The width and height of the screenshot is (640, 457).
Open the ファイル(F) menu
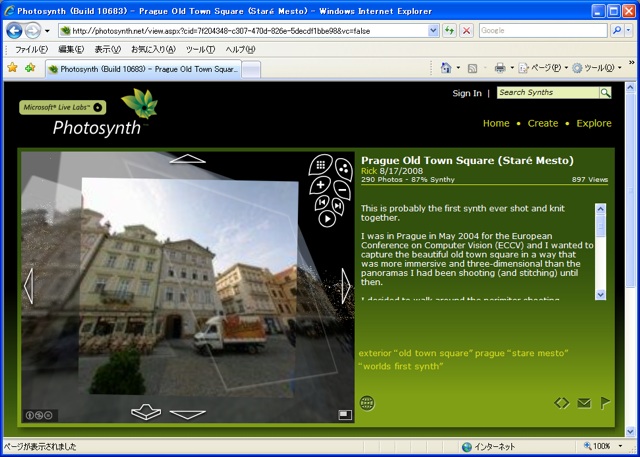[x=31, y=50]
